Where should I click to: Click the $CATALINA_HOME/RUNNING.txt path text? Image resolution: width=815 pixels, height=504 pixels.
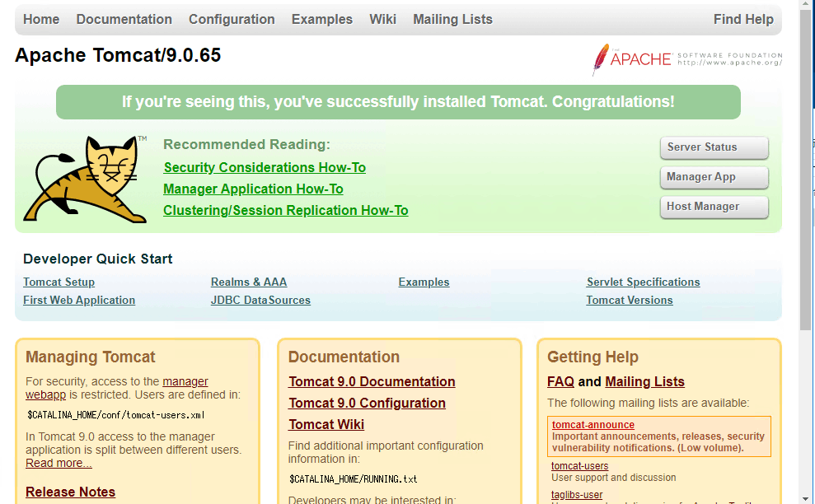click(x=354, y=478)
